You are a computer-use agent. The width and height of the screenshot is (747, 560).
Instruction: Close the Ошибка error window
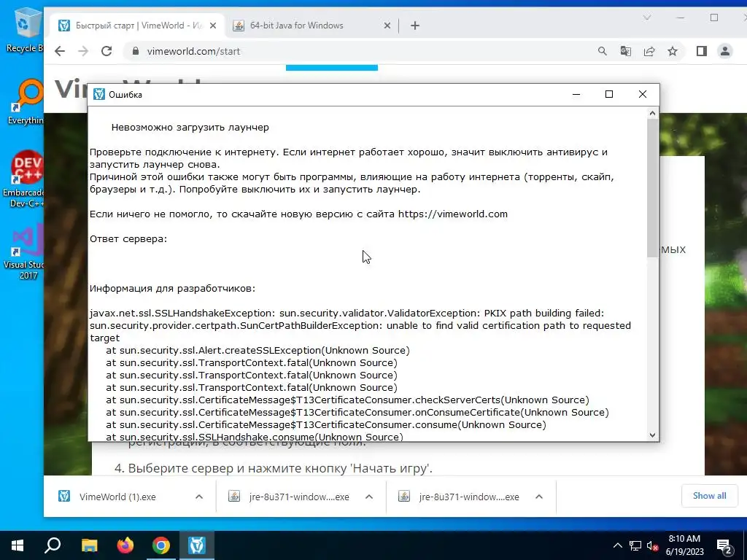(x=642, y=94)
